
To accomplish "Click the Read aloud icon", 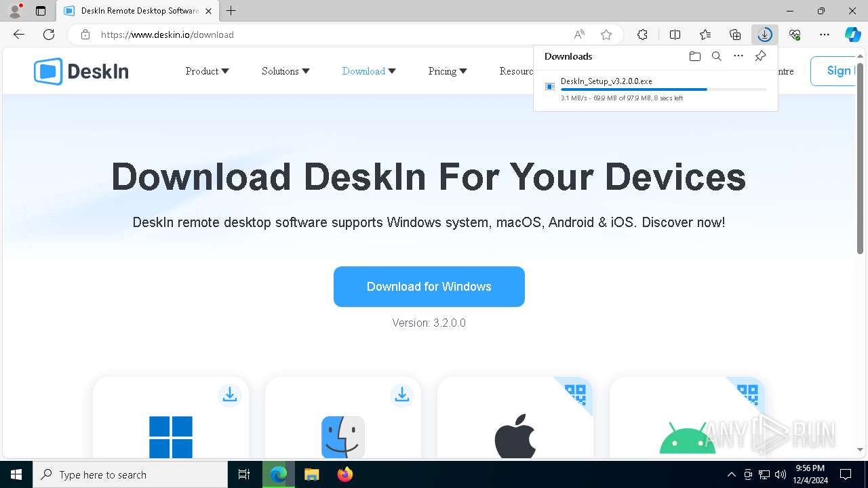I will 579,35.
